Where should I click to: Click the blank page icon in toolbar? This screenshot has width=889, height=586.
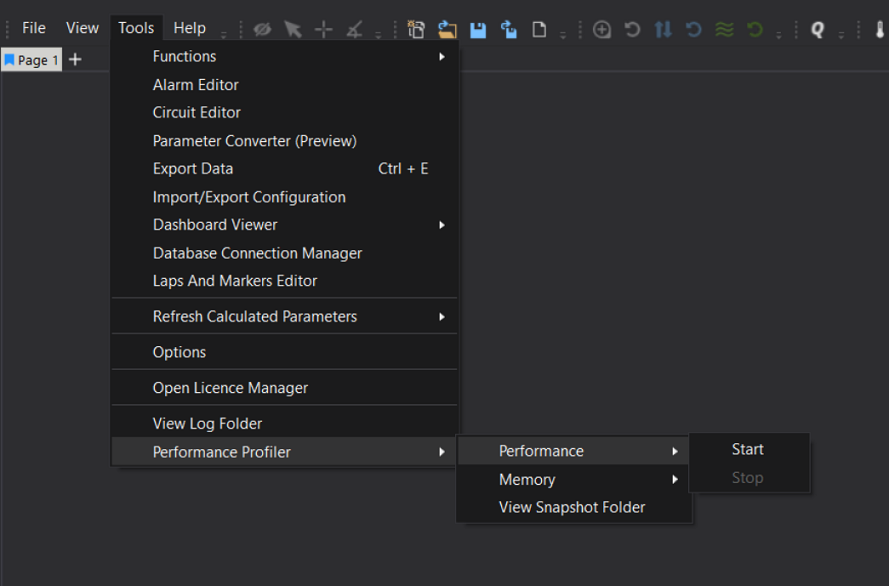(x=539, y=29)
